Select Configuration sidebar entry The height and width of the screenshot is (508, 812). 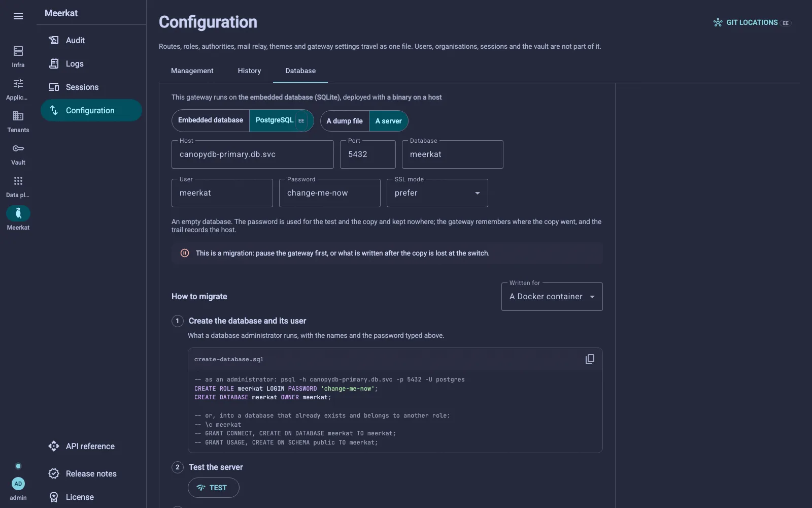[x=91, y=110]
